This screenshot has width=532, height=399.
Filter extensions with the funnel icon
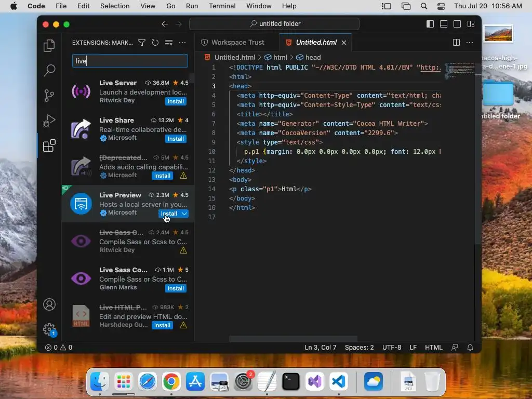click(x=142, y=43)
